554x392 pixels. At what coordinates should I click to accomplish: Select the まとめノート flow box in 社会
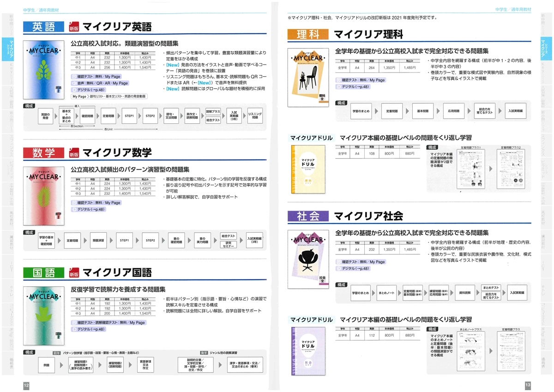(387, 293)
